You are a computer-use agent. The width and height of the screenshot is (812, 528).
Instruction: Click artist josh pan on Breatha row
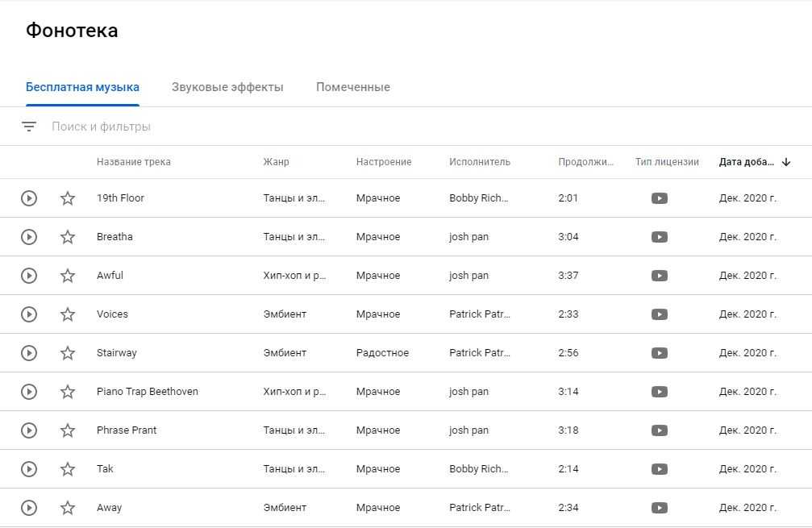tap(469, 237)
